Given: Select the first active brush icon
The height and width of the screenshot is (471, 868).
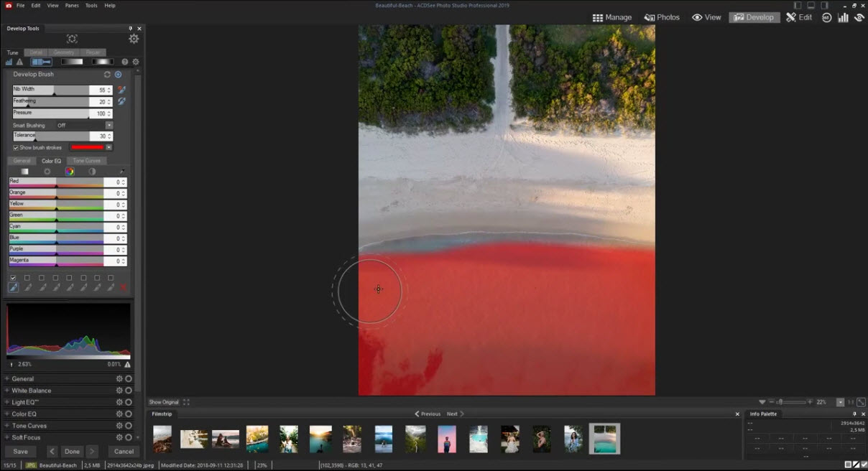Looking at the screenshot, I should tap(13, 287).
